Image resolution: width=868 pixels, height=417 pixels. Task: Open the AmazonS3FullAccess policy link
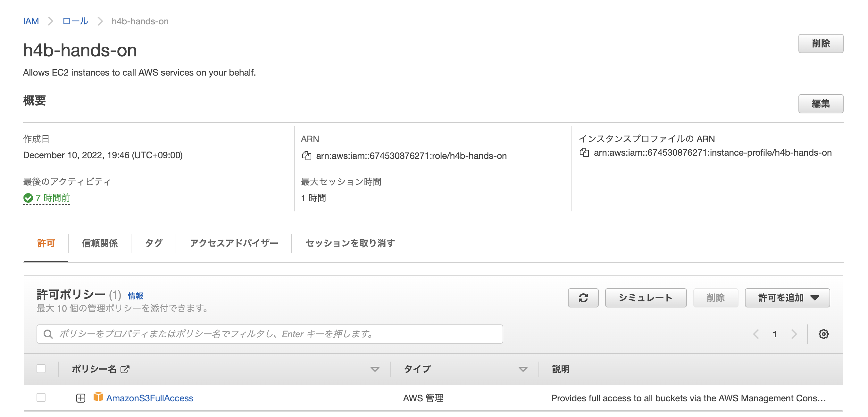click(150, 398)
